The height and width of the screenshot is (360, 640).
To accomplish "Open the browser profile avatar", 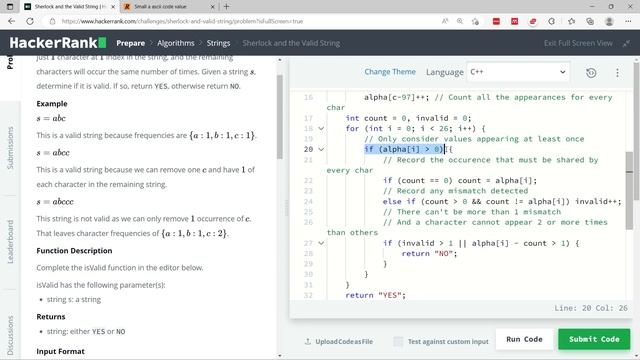I will tap(609, 21).
